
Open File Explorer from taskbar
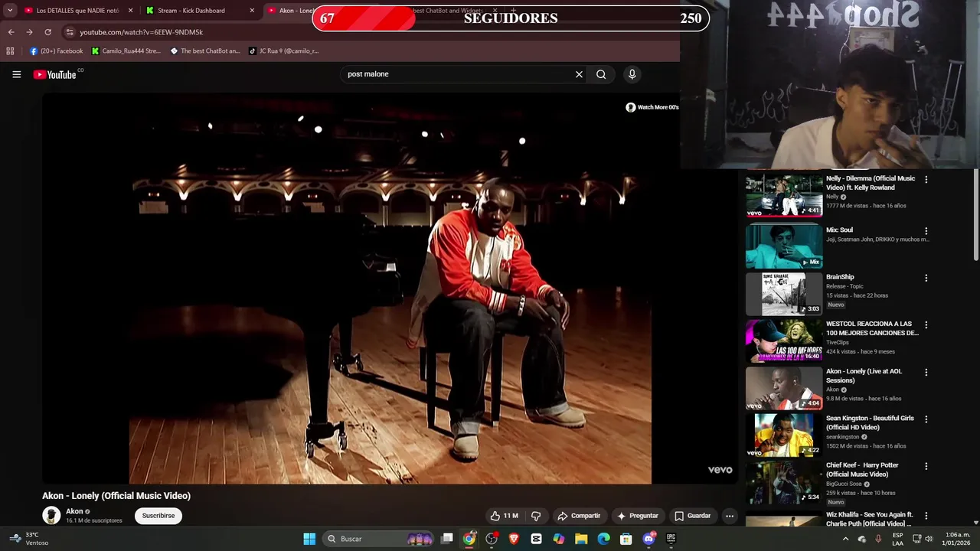tap(581, 539)
